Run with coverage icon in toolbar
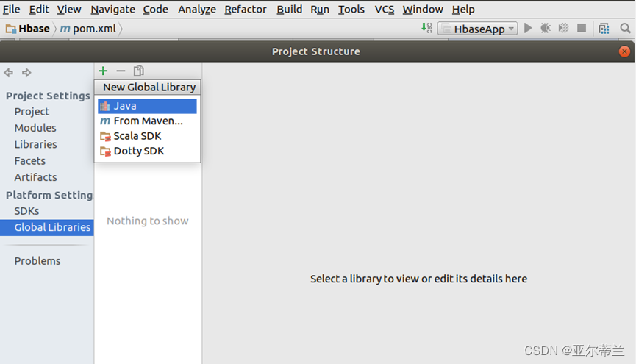This screenshot has width=636, height=364. point(563,29)
